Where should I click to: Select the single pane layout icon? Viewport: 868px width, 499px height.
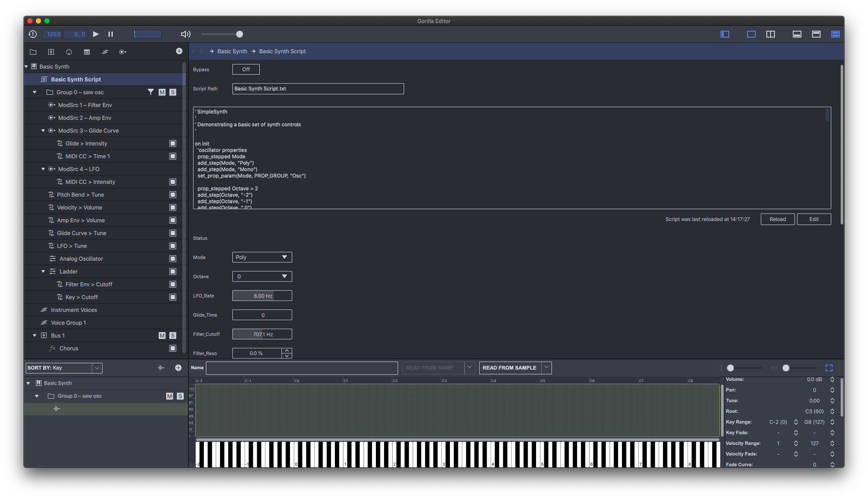(x=751, y=34)
